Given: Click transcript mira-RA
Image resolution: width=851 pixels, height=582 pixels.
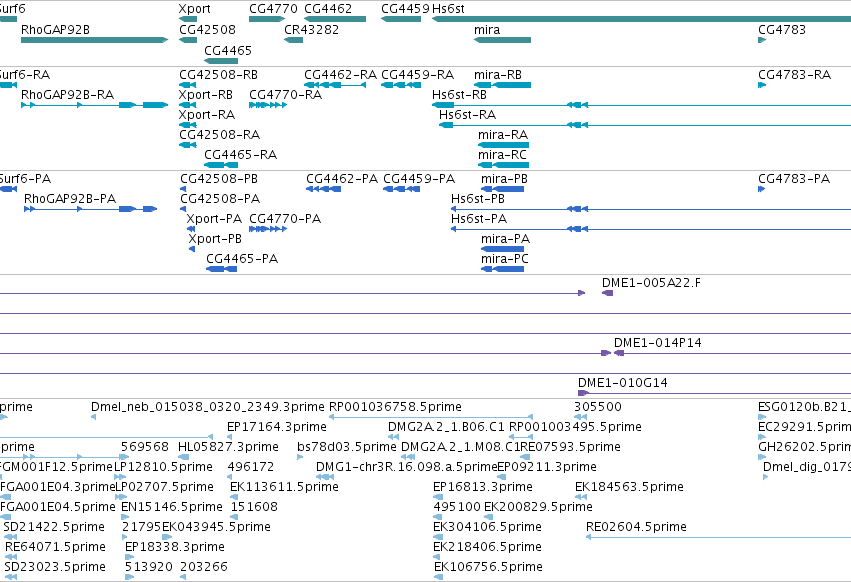Looking at the screenshot, I should coord(504,145).
